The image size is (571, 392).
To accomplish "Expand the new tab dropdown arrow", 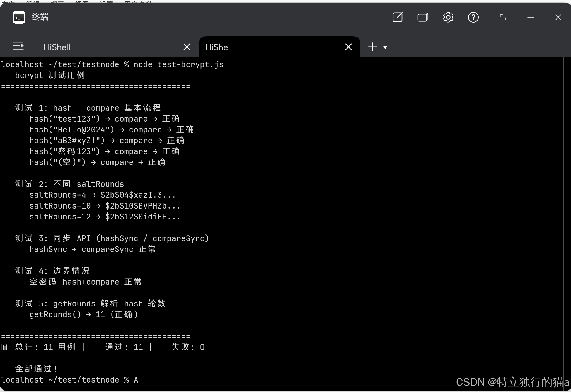I will tap(385, 47).
